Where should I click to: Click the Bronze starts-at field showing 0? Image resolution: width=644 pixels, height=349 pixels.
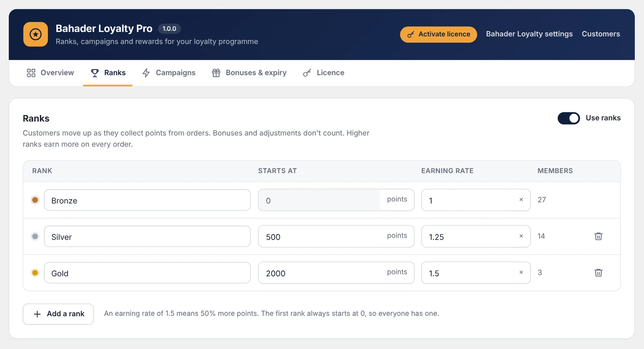click(x=336, y=200)
